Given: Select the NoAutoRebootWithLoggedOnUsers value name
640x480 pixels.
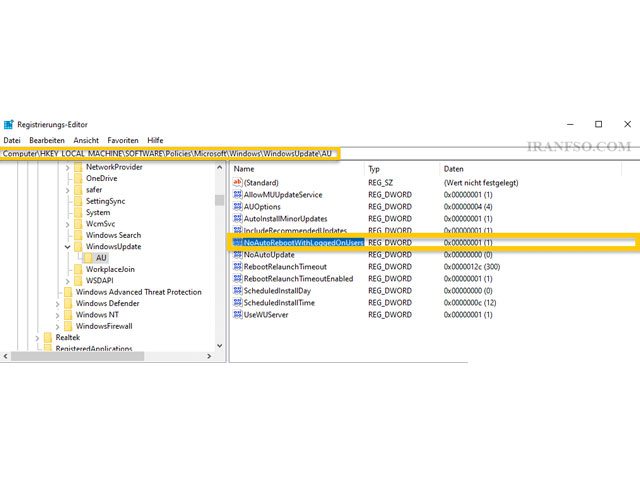Looking at the screenshot, I should coord(303,243).
